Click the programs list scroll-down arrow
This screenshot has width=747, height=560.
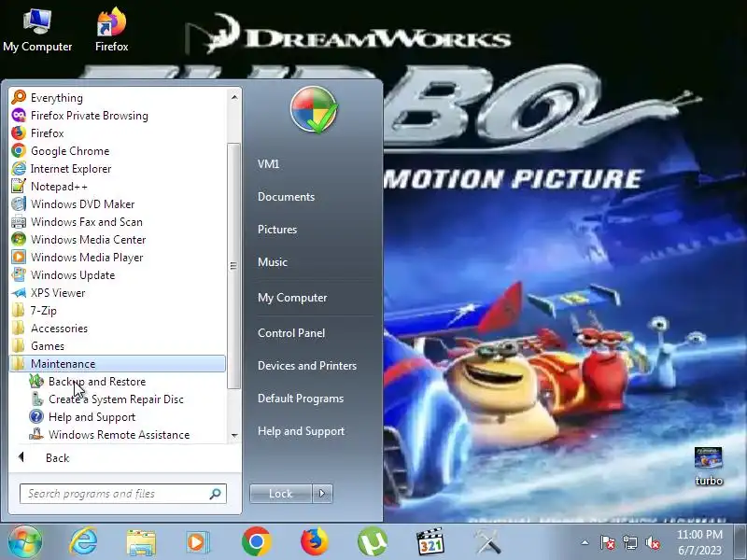[234, 435]
